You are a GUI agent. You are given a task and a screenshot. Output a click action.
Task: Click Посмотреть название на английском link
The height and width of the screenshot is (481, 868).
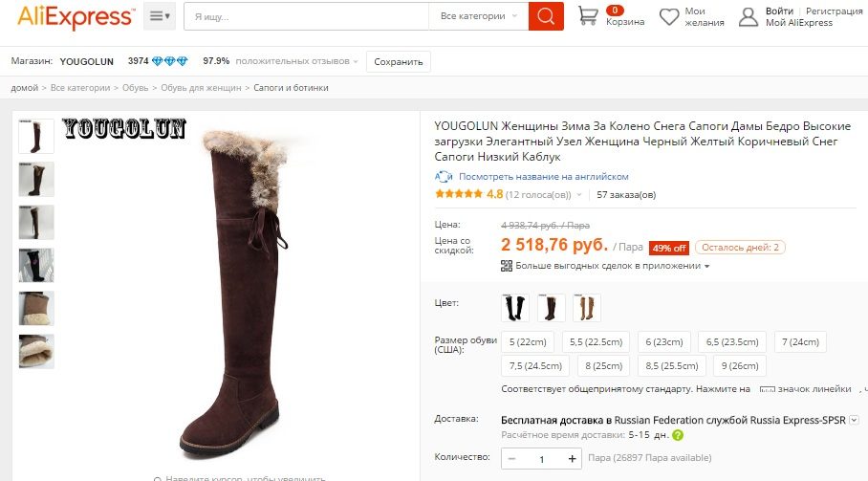pos(544,177)
